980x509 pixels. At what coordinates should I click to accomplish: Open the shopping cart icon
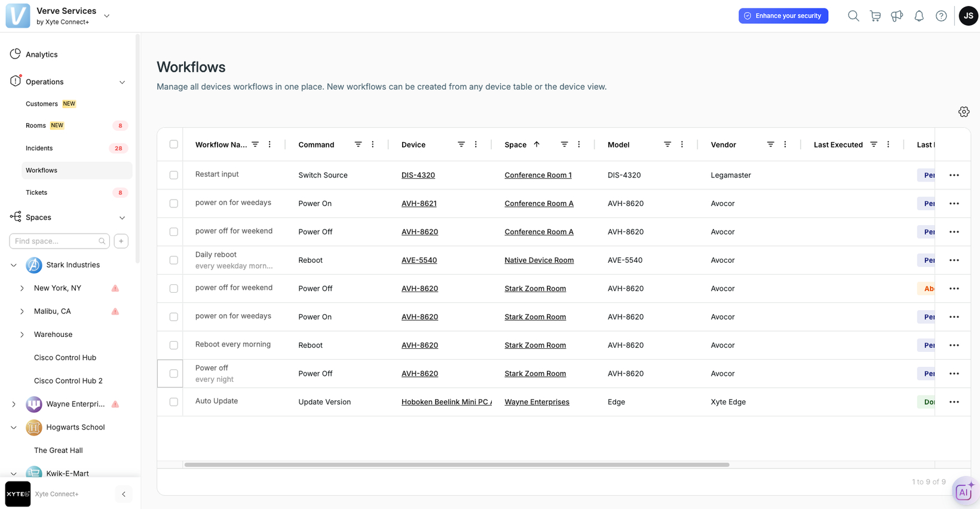[875, 16]
